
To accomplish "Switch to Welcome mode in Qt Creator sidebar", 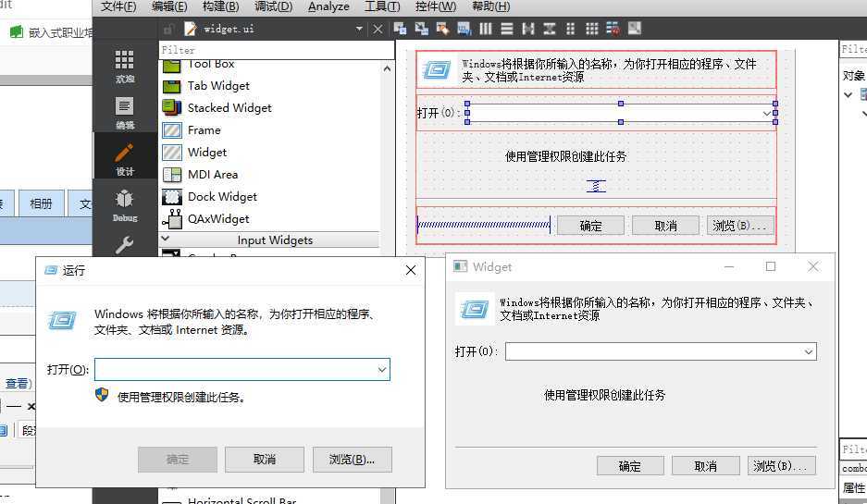I will tap(124, 67).
